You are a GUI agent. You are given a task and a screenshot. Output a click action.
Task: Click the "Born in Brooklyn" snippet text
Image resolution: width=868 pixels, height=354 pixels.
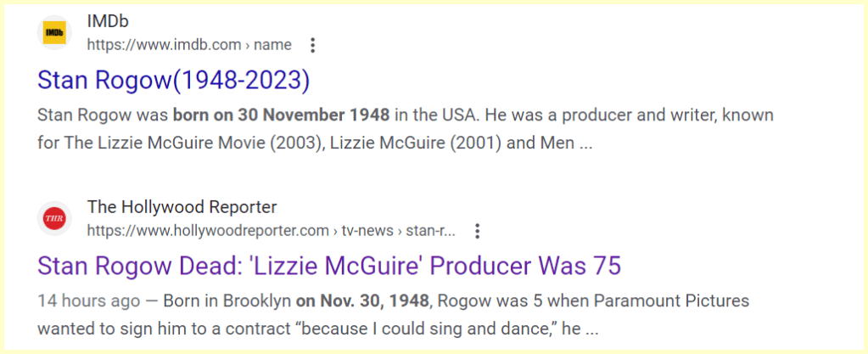[x=227, y=301]
